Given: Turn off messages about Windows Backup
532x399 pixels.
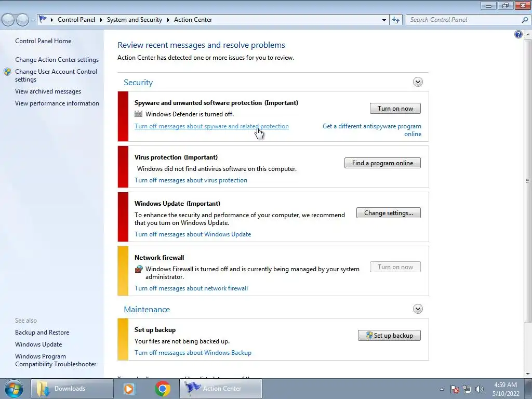Looking at the screenshot, I should coord(193,353).
